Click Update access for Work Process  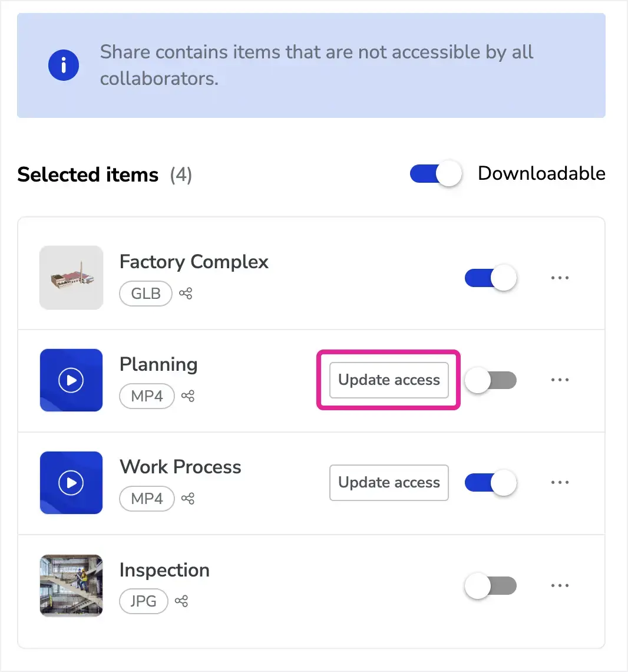coord(389,483)
